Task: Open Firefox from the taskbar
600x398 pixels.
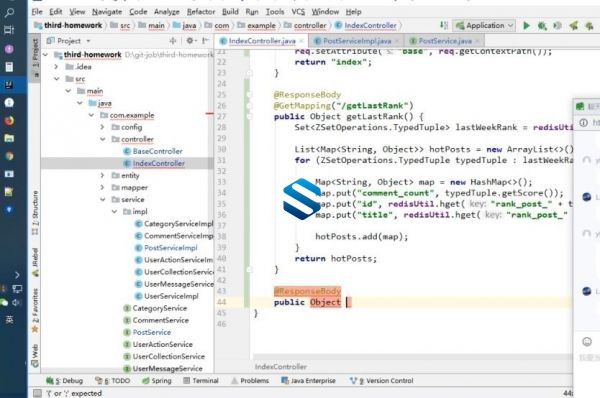Action: coord(9,121)
